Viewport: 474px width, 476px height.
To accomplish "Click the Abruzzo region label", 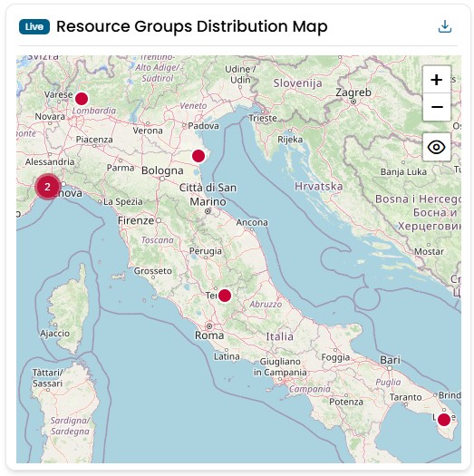I will (266, 304).
